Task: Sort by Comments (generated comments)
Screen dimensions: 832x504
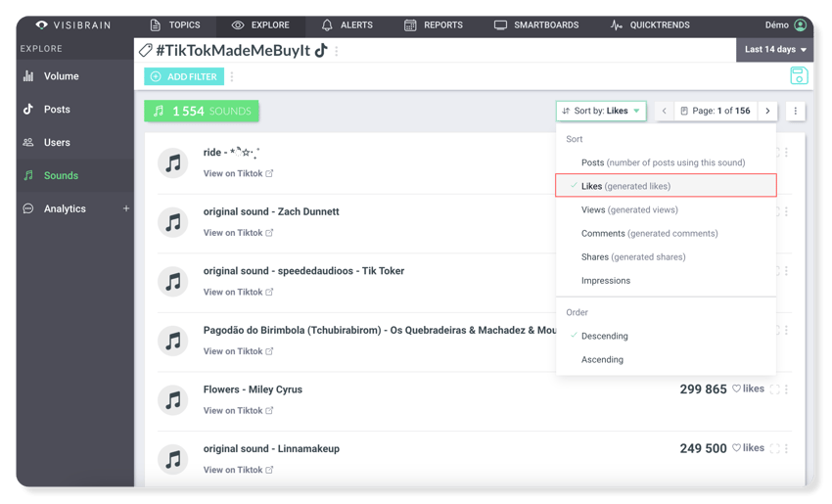Action: [x=666, y=234]
